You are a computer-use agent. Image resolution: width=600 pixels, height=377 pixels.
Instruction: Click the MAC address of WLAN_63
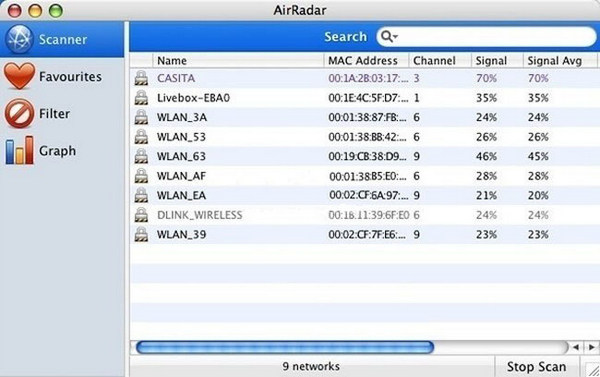click(368, 157)
